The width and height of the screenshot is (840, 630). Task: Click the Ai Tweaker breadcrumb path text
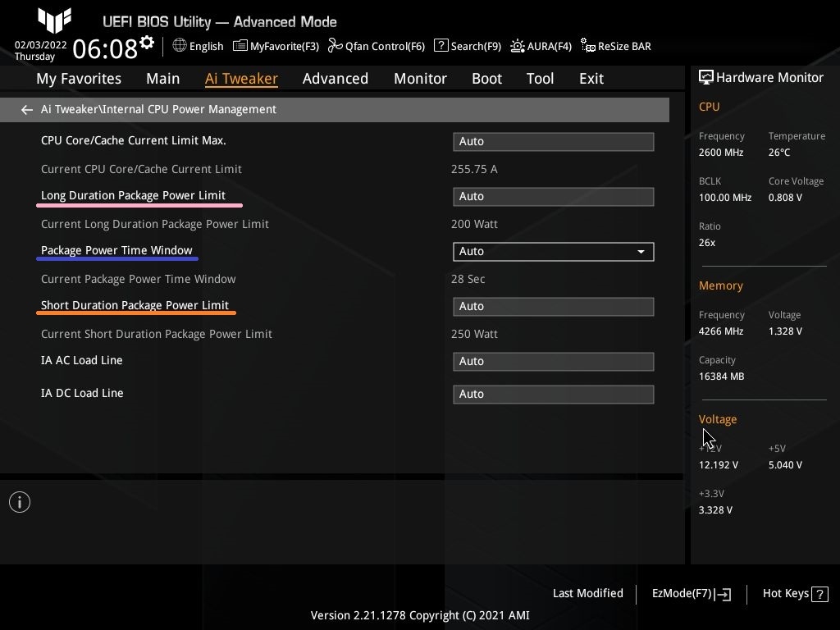tap(158, 109)
